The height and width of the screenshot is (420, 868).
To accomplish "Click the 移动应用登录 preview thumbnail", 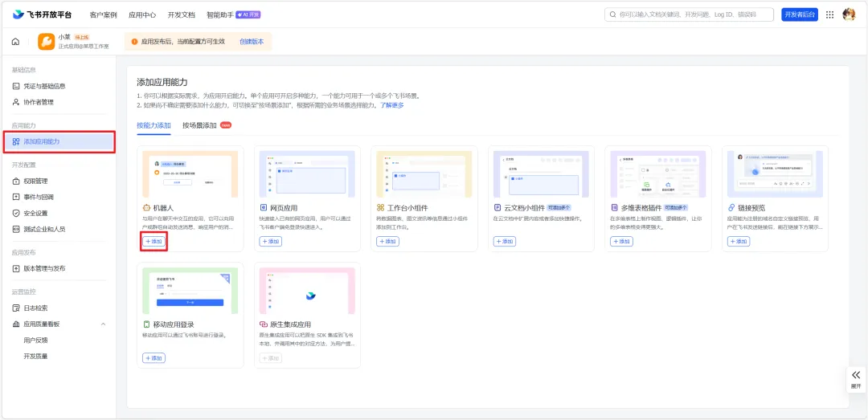I will [x=190, y=291].
